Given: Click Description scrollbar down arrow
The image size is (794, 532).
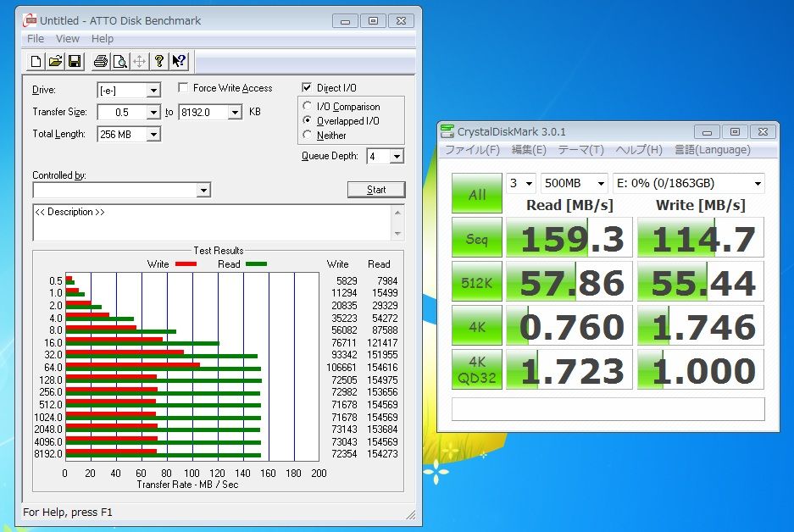Looking at the screenshot, I should (397, 233).
